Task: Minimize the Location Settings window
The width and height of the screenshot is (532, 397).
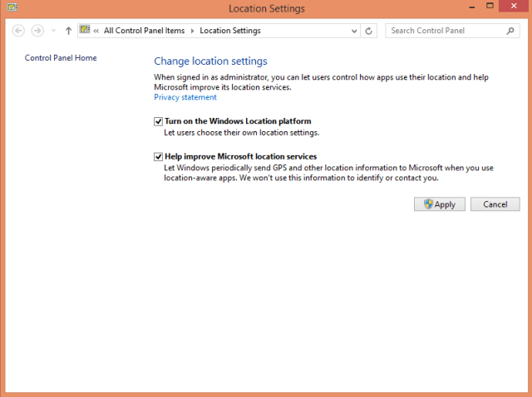Action: (471, 7)
